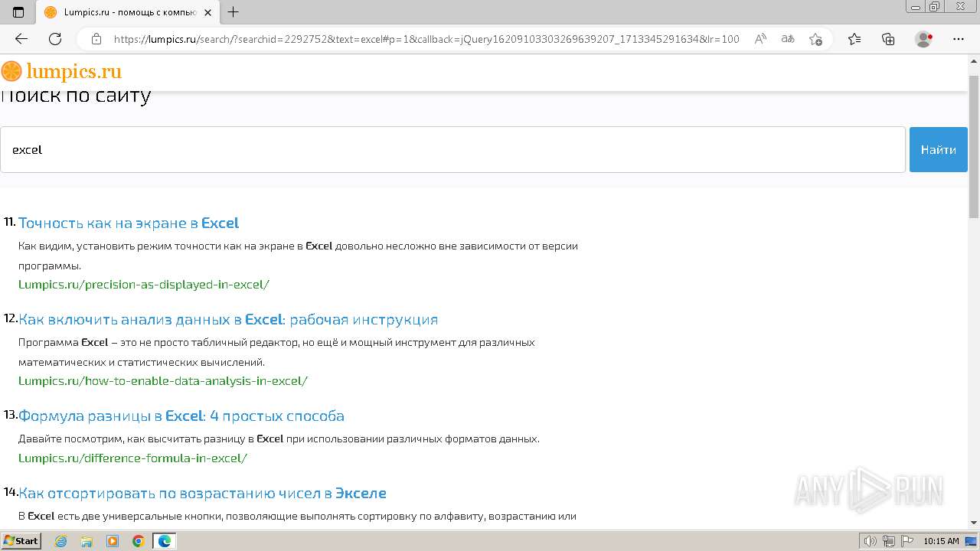The height and width of the screenshot is (551, 980).
Task: Open URL how-to-enable-data-analysis-in-excel
Action: point(163,381)
